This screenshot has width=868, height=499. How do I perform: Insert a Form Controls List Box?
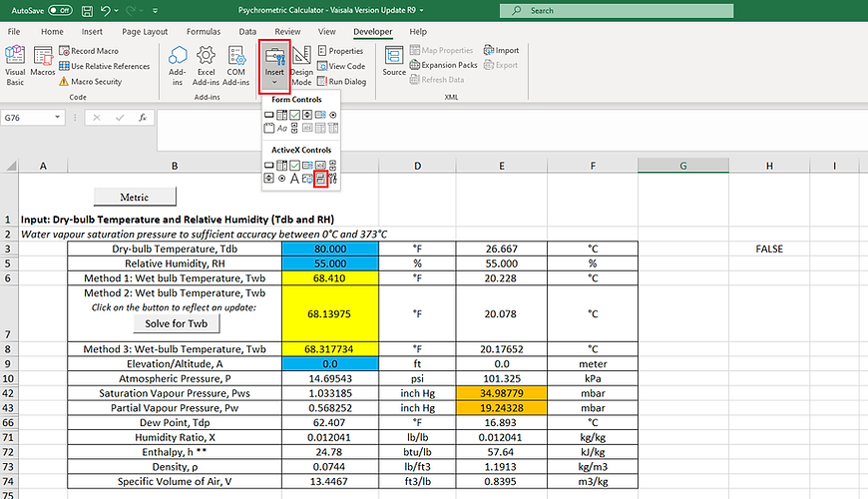(320, 115)
